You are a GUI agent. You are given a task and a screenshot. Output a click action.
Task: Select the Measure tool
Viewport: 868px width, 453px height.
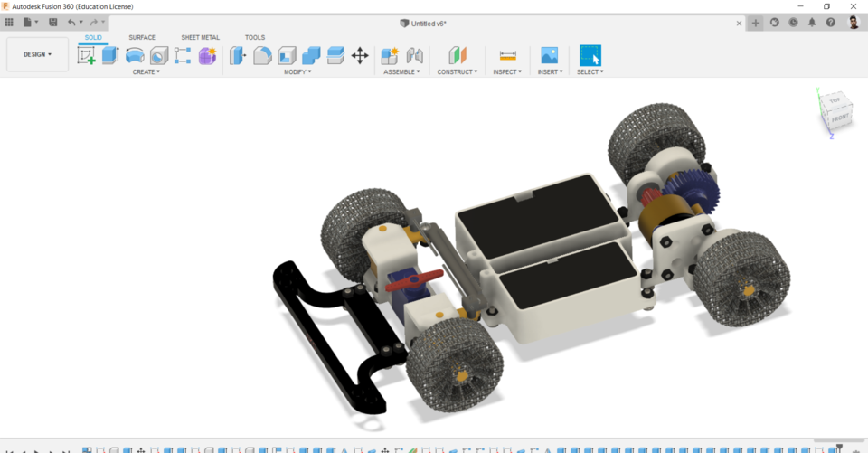[507, 55]
